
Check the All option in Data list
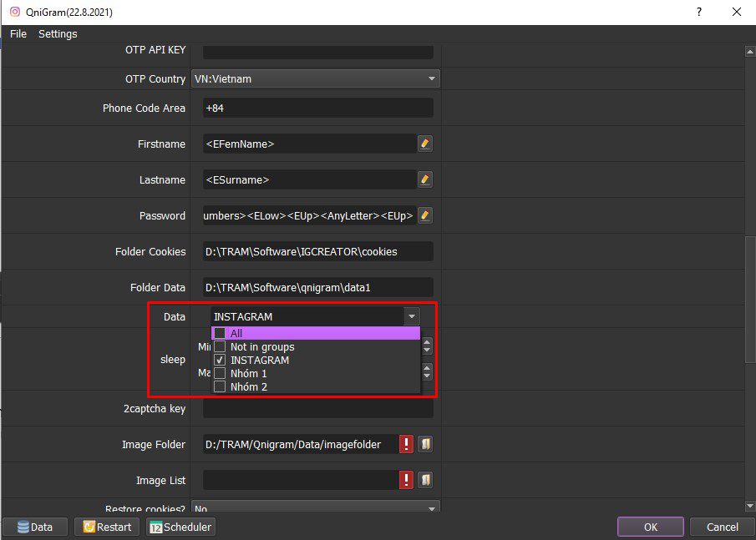click(x=220, y=333)
